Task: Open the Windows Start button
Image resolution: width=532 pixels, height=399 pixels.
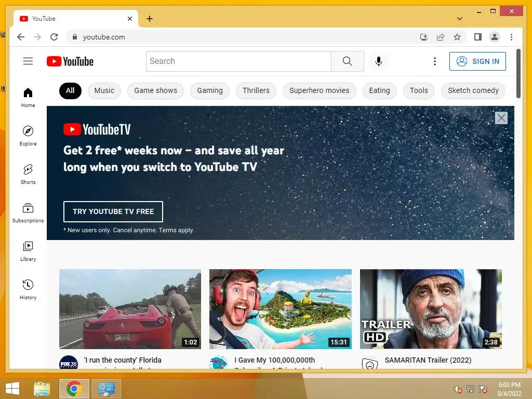Action: 12,389
